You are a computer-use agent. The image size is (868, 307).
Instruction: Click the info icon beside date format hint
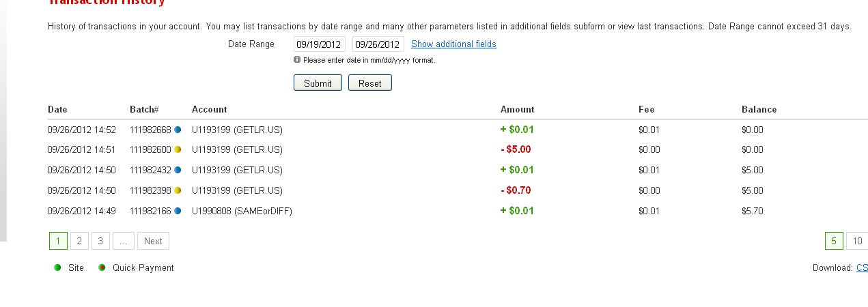pos(297,59)
